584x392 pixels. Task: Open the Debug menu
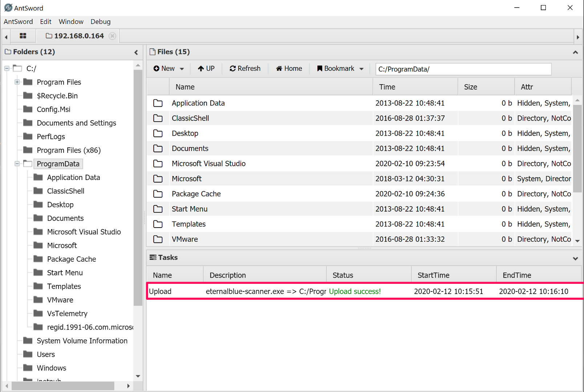point(100,22)
